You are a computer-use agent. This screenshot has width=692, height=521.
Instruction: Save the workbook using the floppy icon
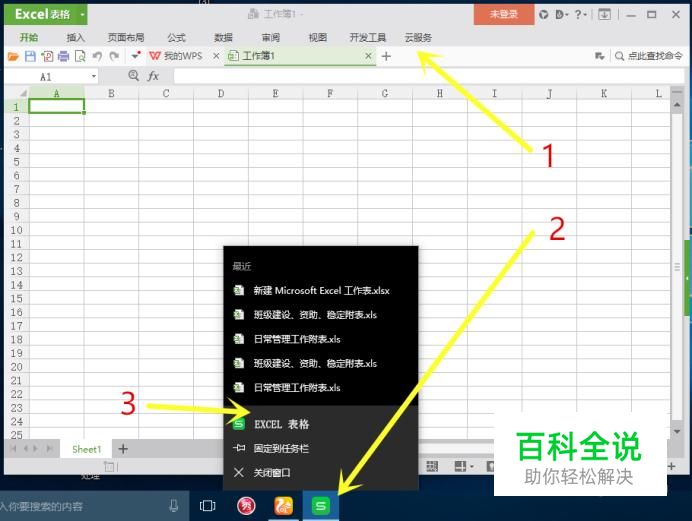click(x=30, y=56)
